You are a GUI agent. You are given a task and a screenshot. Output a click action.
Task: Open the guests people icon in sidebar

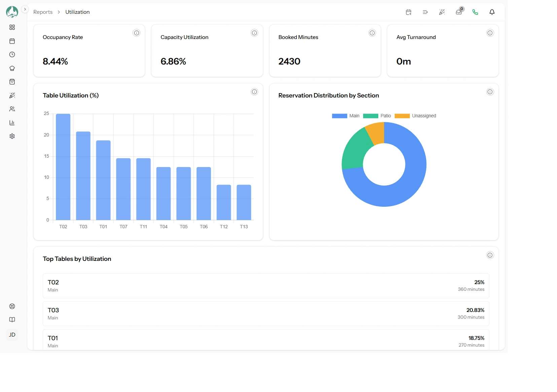[12, 109]
